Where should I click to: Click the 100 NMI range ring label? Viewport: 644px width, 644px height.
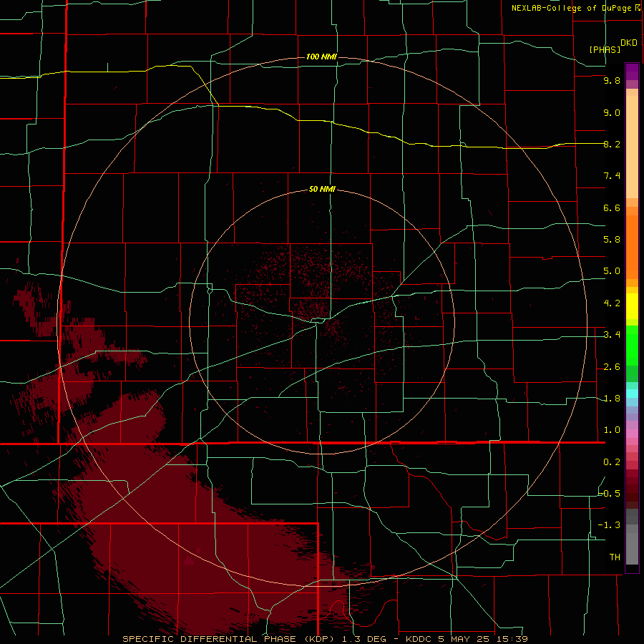coord(321,57)
